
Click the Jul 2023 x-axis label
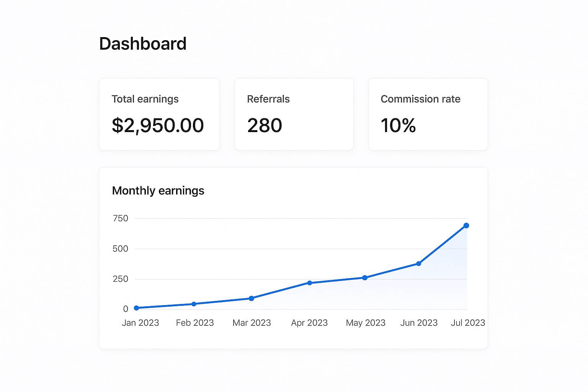coord(468,323)
